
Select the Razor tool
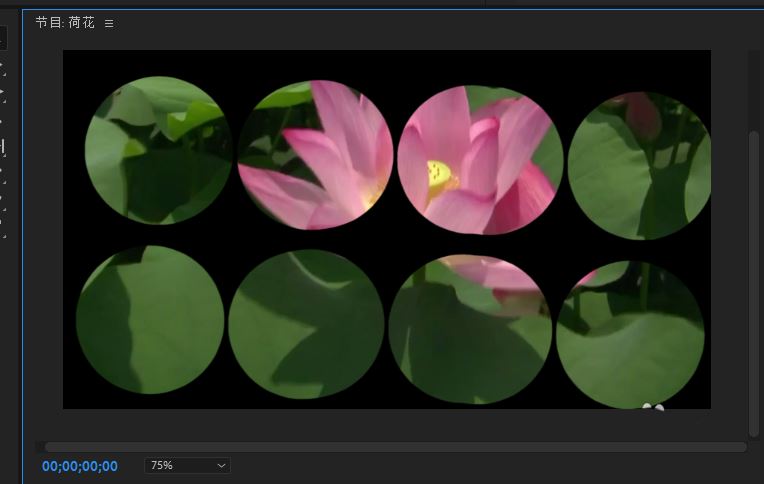pos(2,120)
